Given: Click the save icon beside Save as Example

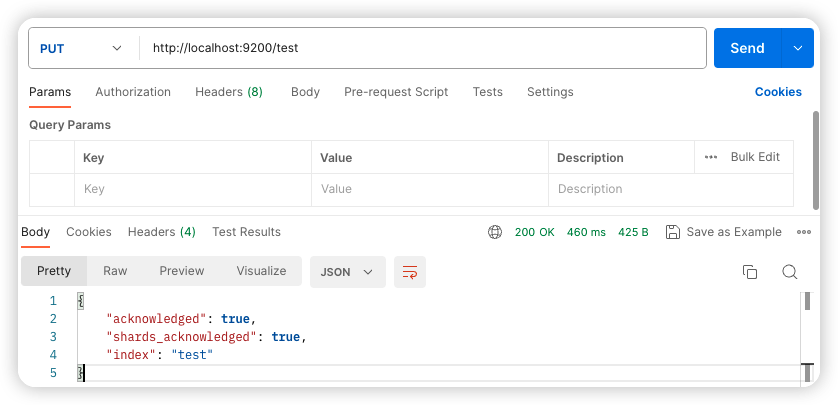Looking at the screenshot, I should coord(672,232).
